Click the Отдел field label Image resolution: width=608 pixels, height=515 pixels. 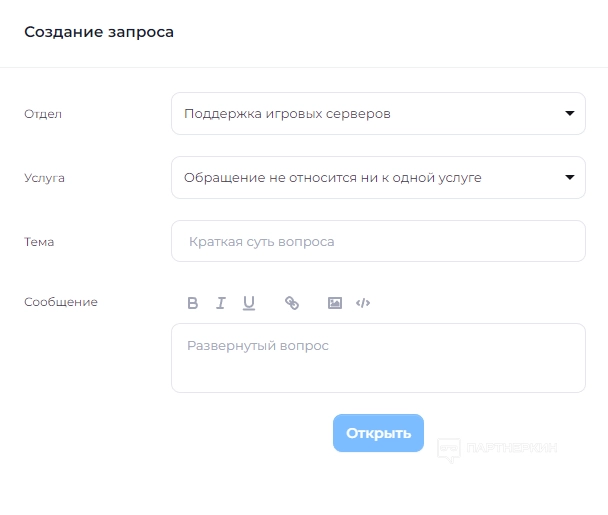click(43, 114)
